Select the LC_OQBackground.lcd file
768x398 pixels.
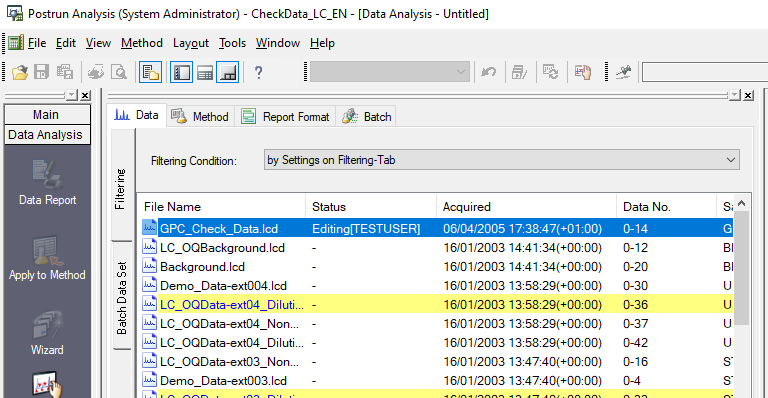click(x=222, y=248)
